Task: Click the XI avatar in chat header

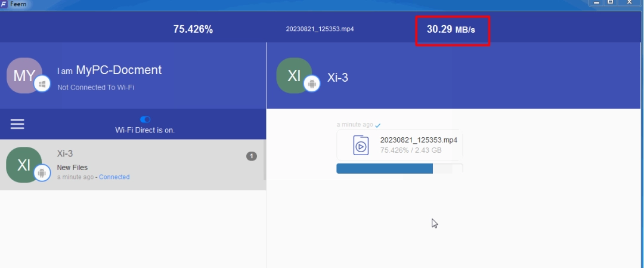Action: pyautogui.click(x=294, y=76)
